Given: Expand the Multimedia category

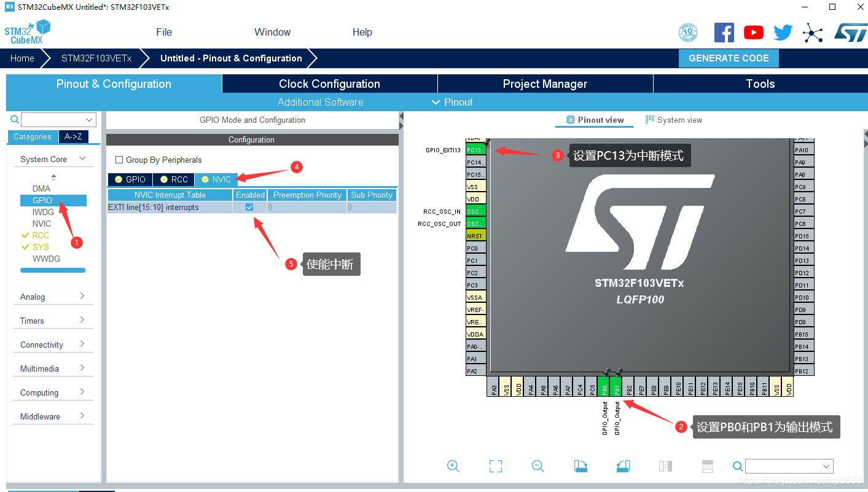Looking at the screenshot, I should (53, 369).
